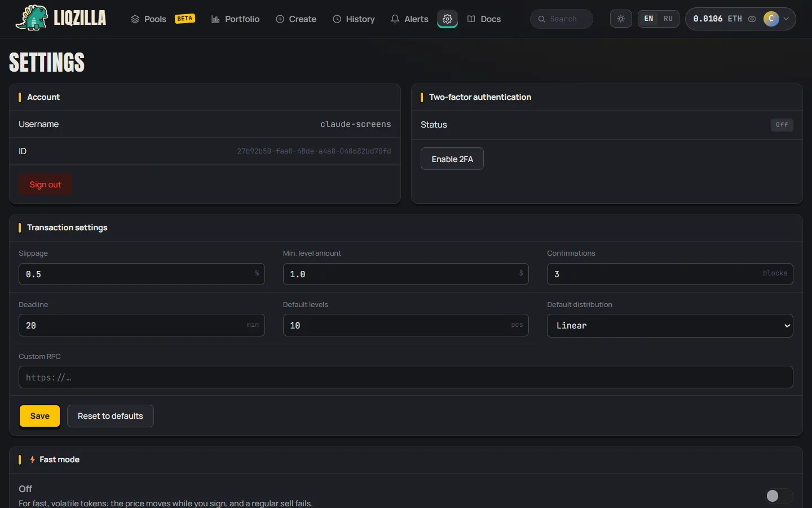Expand the account menu chevron
The height and width of the screenshot is (508, 812).
coord(786,19)
